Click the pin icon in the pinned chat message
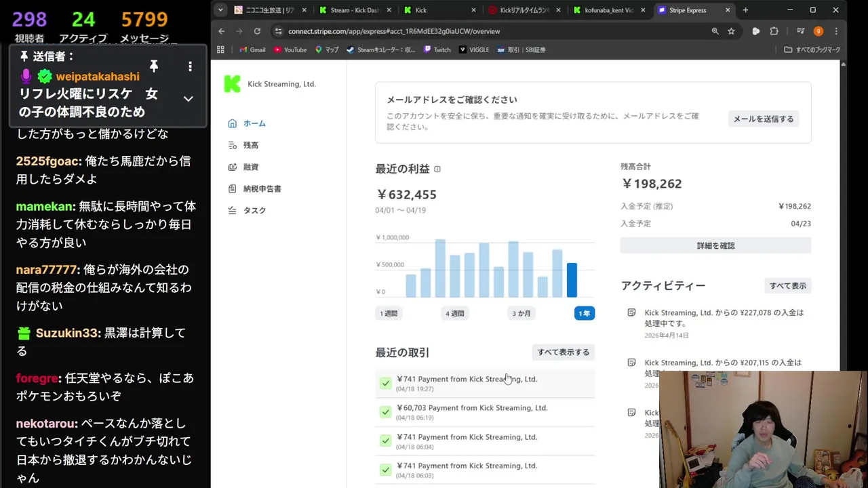 [154, 66]
